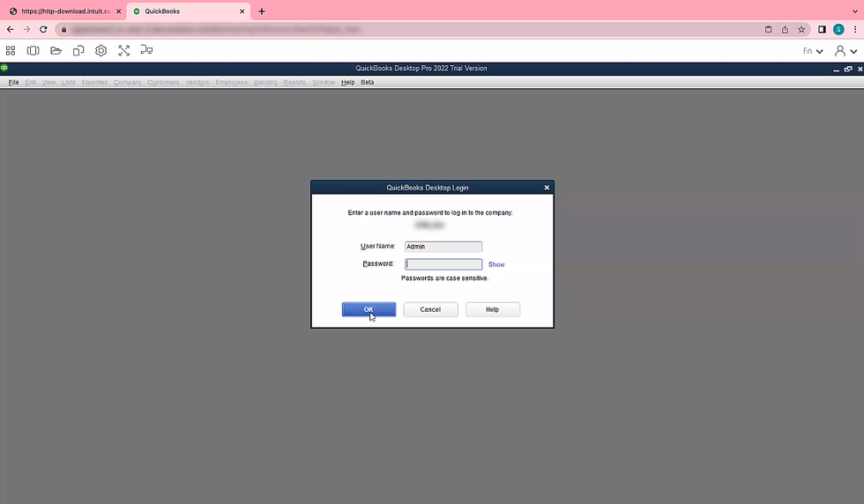
Task: Expand the tab search chevron
Action: [x=854, y=11]
